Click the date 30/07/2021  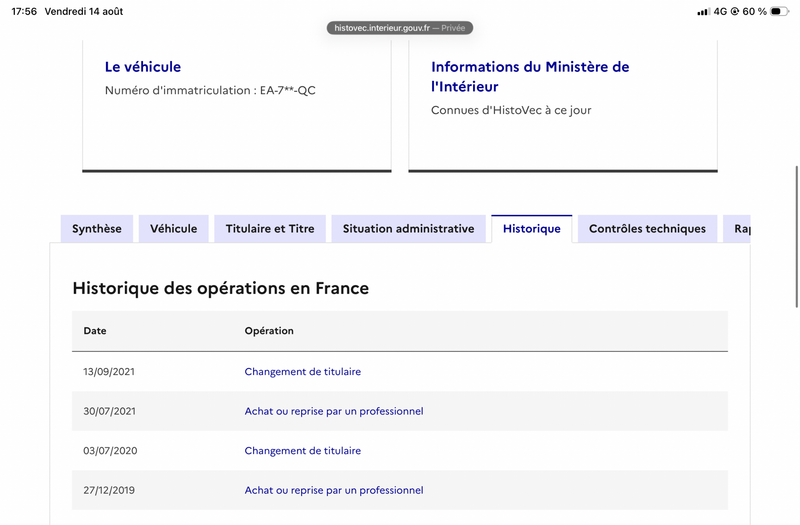click(110, 411)
